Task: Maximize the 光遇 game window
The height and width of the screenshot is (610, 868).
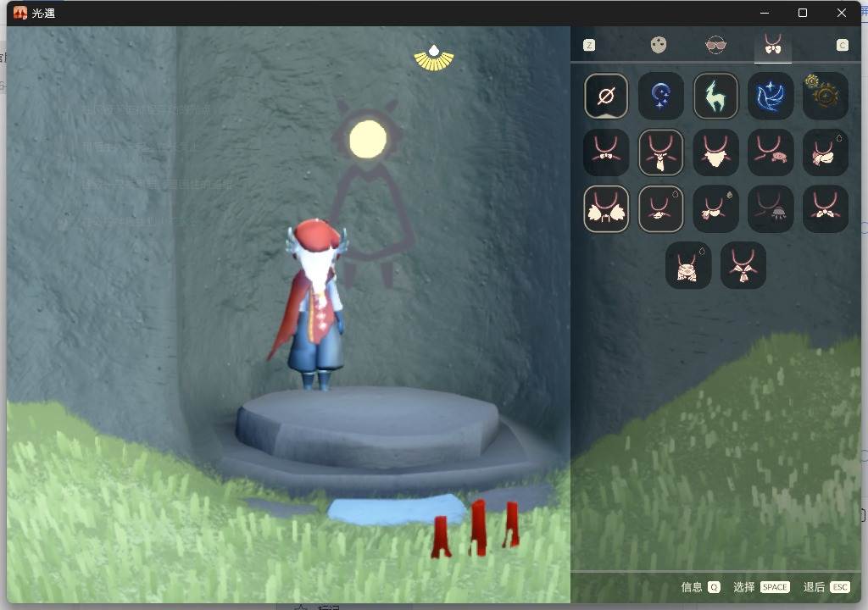Action: [802, 13]
